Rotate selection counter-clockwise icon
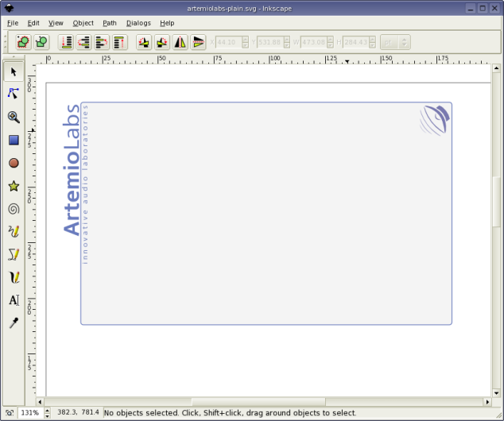This screenshot has width=504, height=421. point(144,42)
